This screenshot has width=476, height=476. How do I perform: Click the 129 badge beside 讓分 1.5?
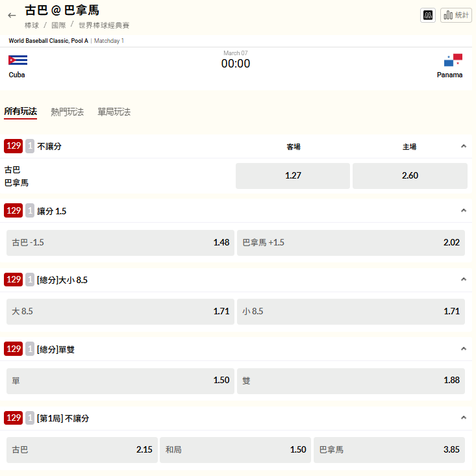click(13, 210)
